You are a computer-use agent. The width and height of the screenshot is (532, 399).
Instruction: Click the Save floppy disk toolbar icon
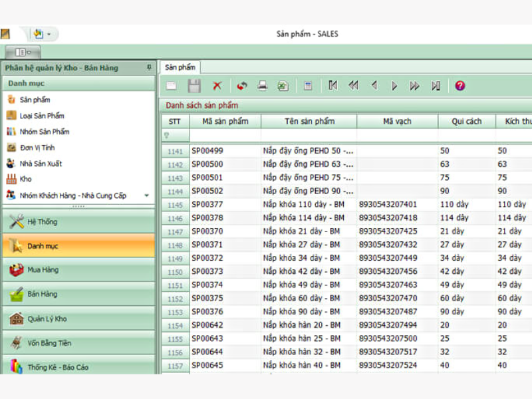pos(194,86)
